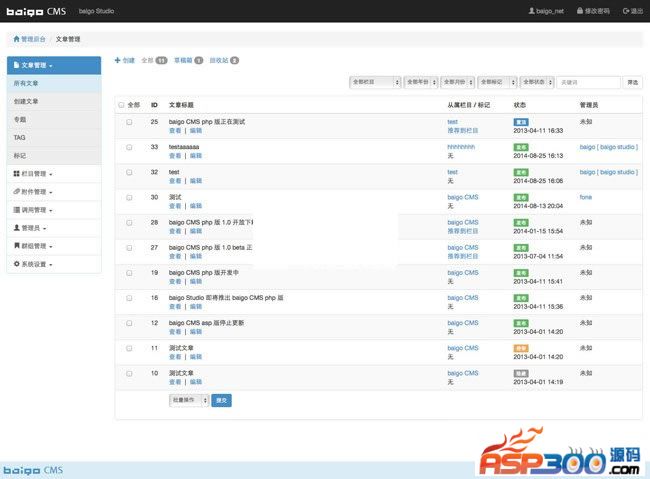Check the box for article ID 32
Viewport: 650px width, 479px height.
click(129, 172)
